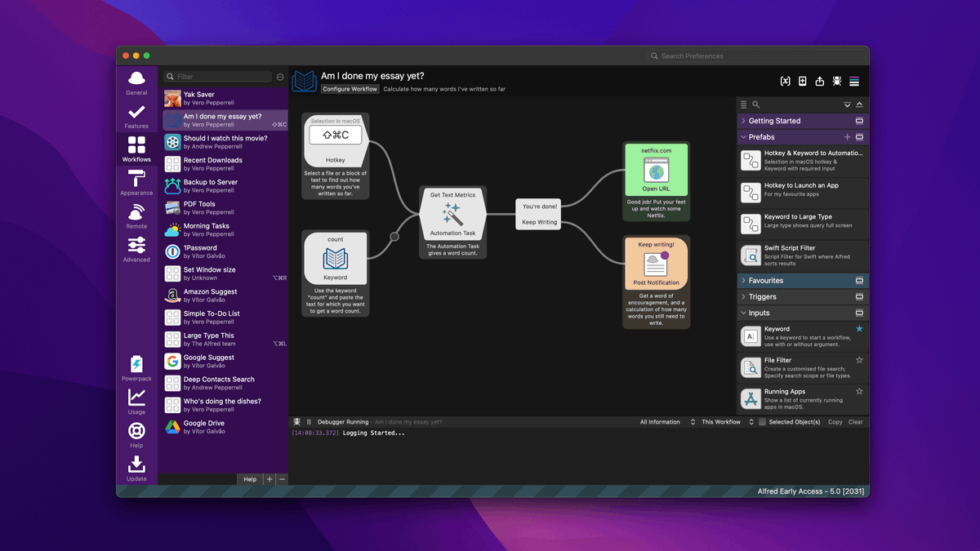Select Morning Tasks workflow
This screenshot has height=551, width=980.
click(x=224, y=230)
